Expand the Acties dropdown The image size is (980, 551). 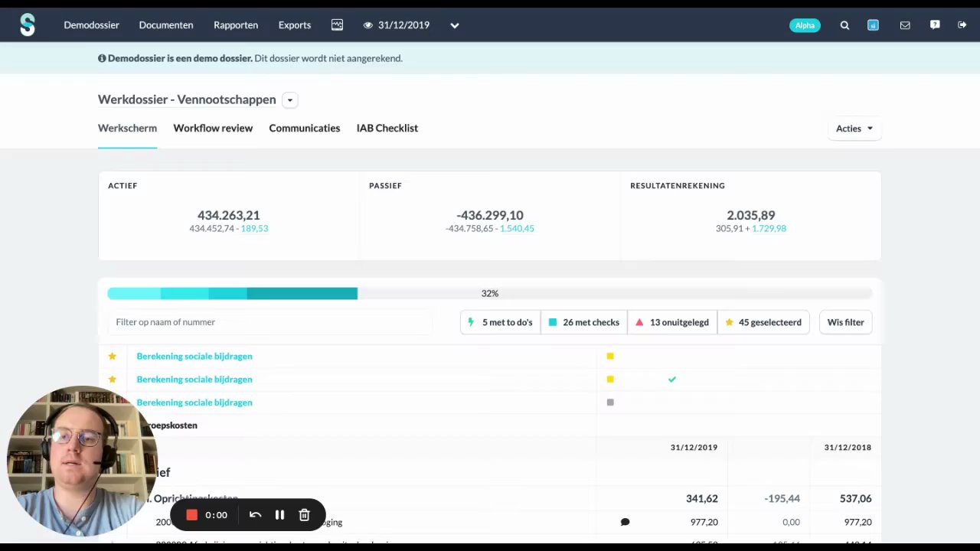(x=854, y=129)
